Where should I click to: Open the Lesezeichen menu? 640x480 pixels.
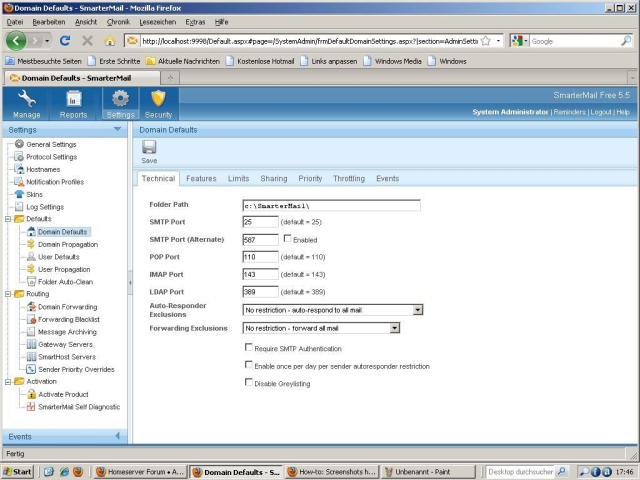[158, 22]
